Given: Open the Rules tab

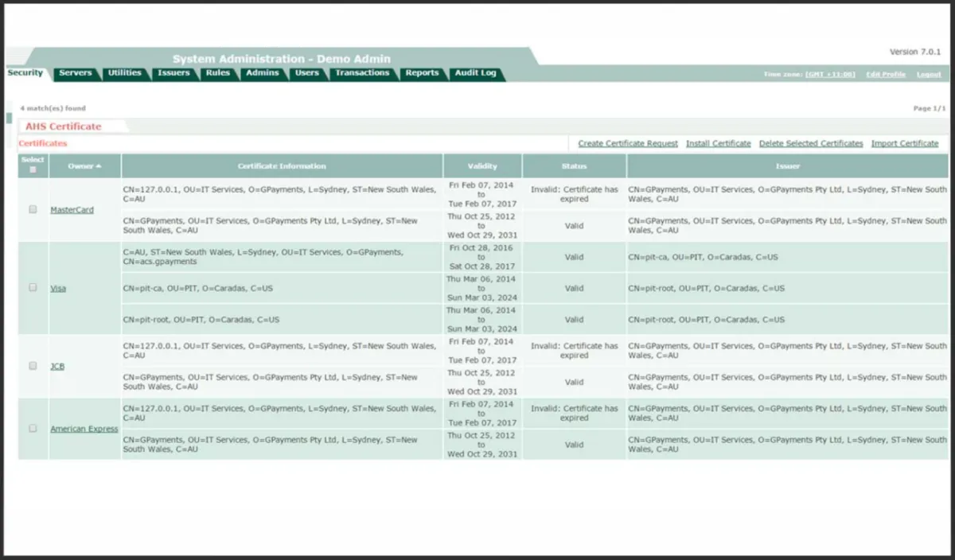Looking at the screenshot, I should pyautogui.click(x=218, y=73).
